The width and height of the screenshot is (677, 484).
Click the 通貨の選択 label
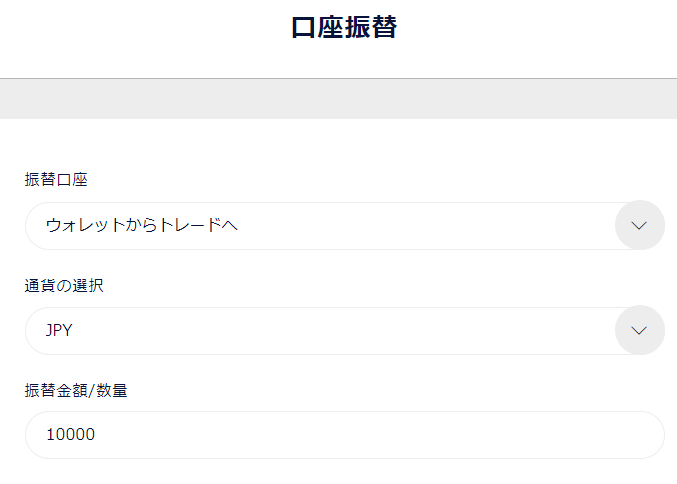pyautogui.click(x=64, y=285)
